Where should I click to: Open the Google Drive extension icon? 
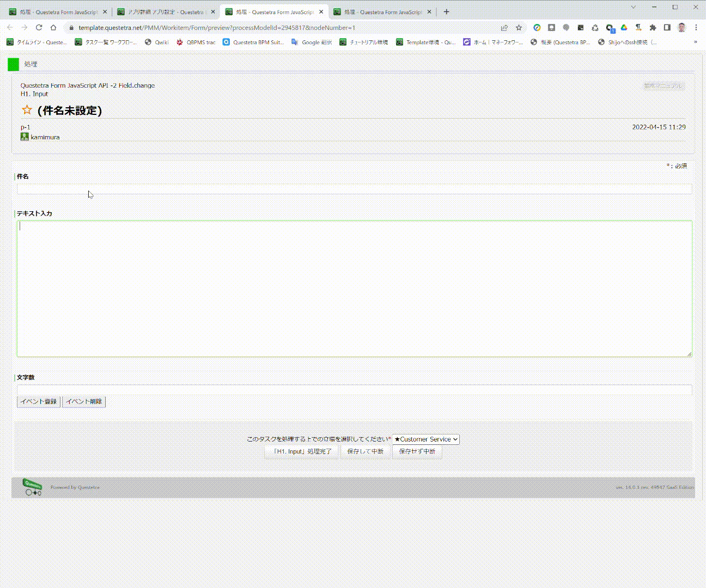click(x=624, y=27)
